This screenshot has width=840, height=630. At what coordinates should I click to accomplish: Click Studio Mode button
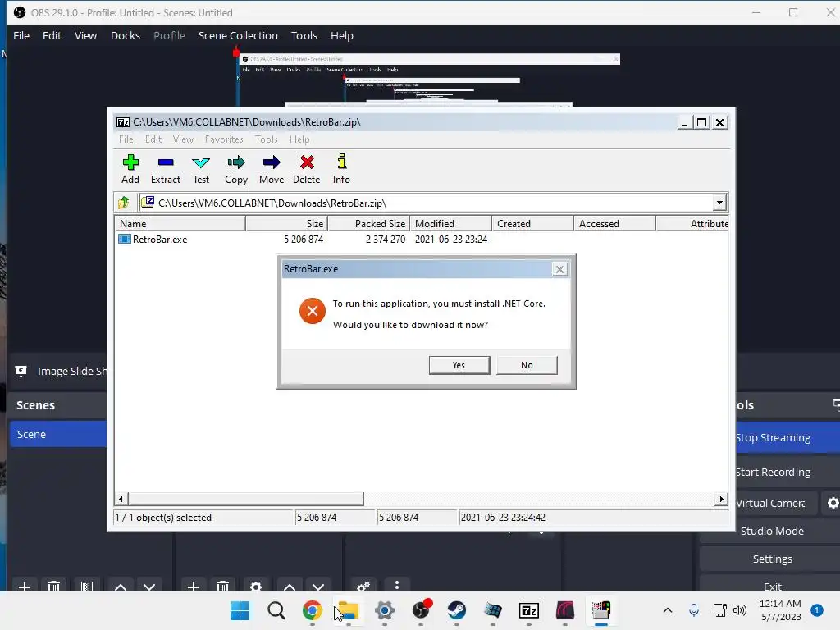(771, 531)
